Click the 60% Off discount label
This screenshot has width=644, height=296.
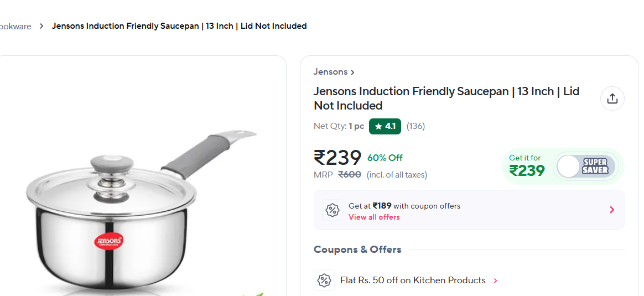(385, 158)
